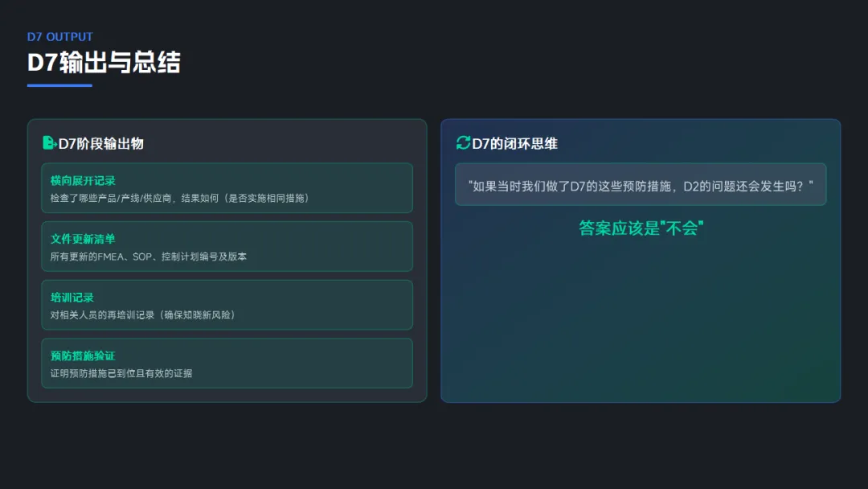Viewport: 868px width, 489px height.
Task: Click the D7 OUTPUT label
Action: tap(60, 37)
